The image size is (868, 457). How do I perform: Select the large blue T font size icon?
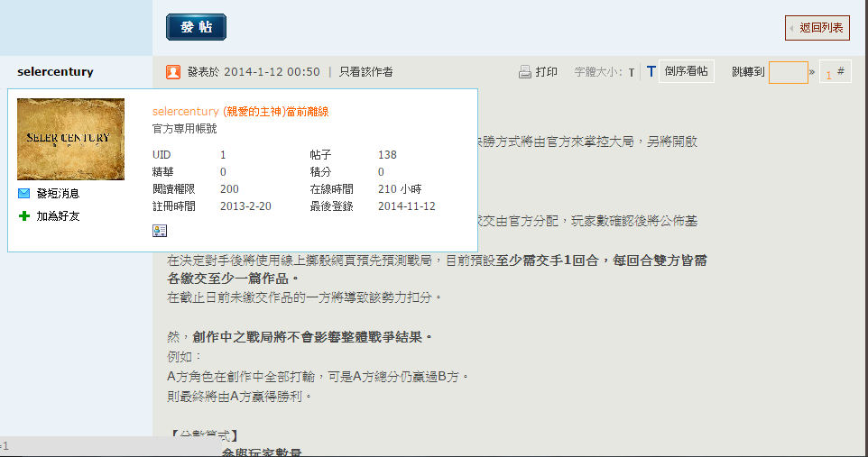[x=651, y=72]
